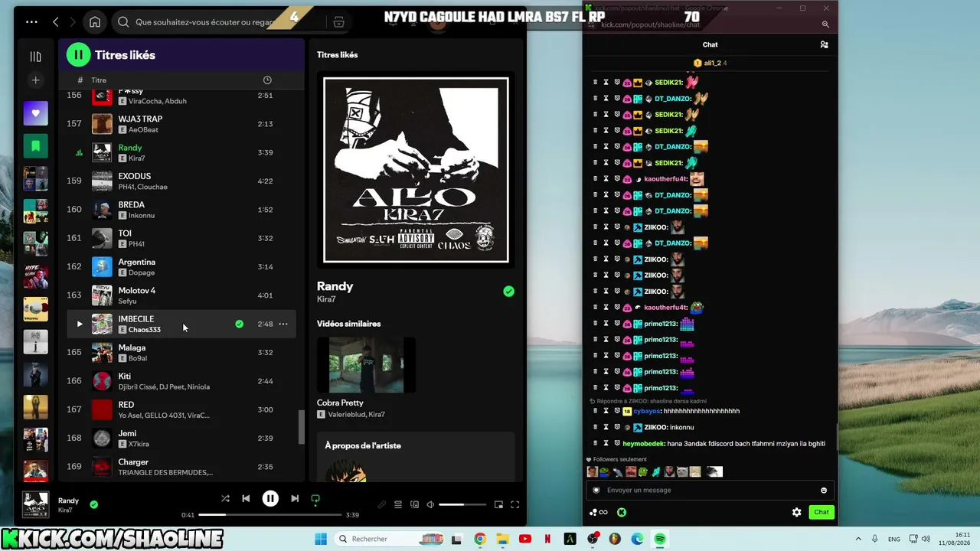Adjust the Spotify volume slider
The height and width of the screenshot is (551, 980).
point(462,505)
